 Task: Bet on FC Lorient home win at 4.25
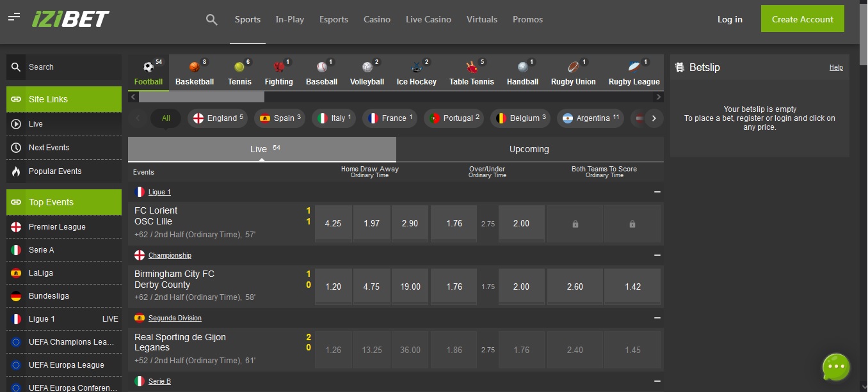333,224
